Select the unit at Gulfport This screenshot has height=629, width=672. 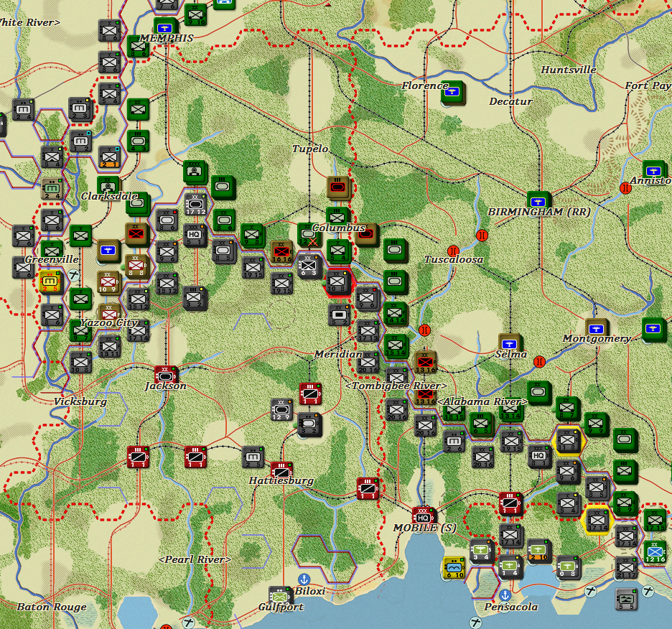280,595
